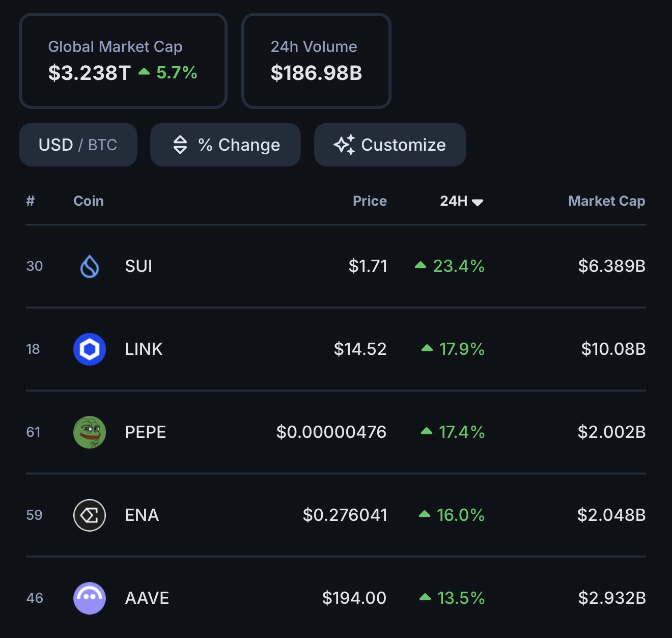
Task: Click the AAVE ghost coin icon
Action: click(x=90, y=598)
